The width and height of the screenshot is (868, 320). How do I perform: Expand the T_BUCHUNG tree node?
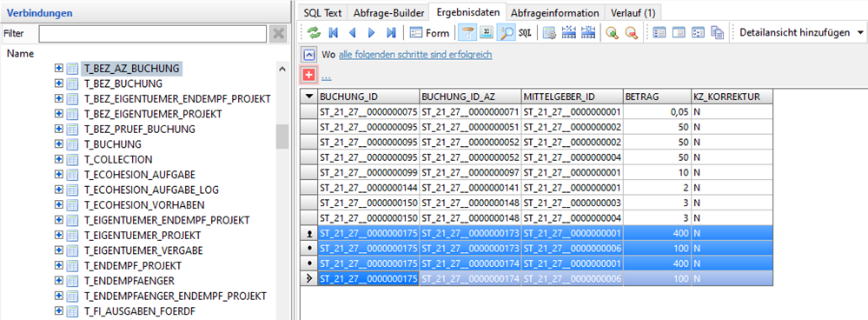click(59, 144)
